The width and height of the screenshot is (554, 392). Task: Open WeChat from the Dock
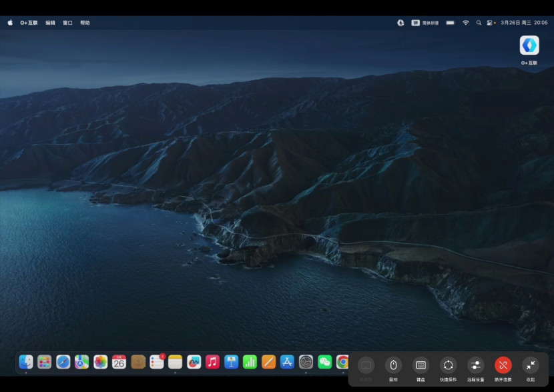coord(325,362)
